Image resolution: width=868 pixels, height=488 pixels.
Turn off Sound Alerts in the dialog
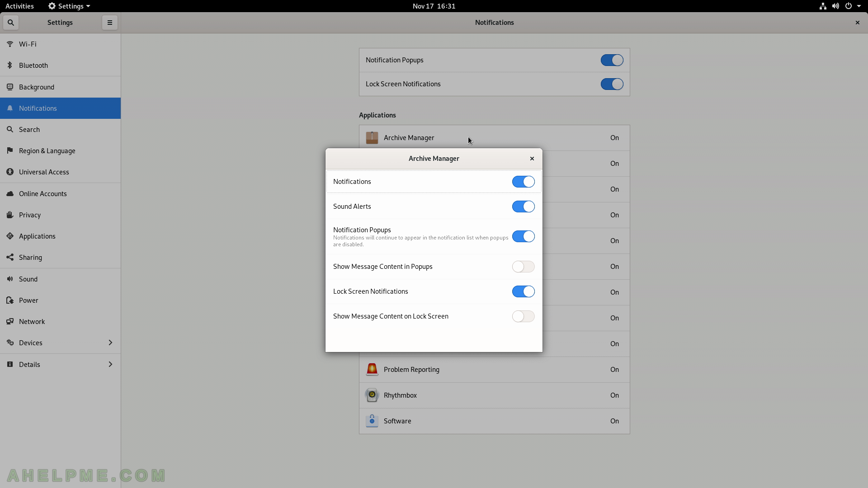point(524,206)
